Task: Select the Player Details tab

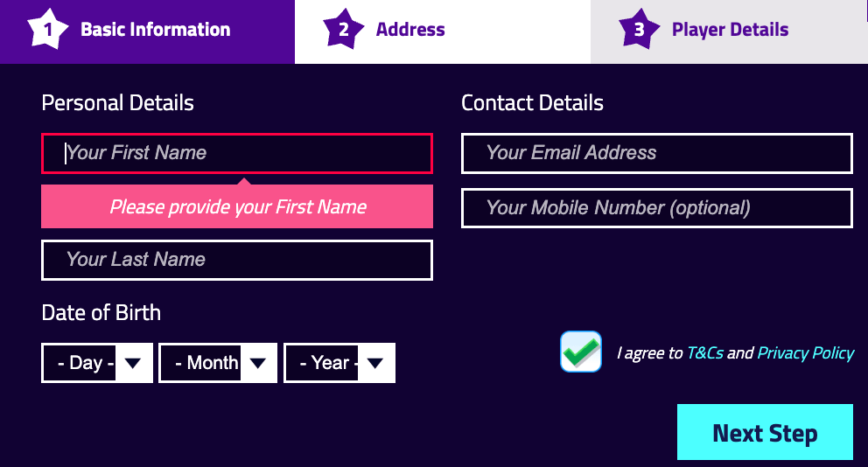Action: pyautogui.click(x=729, y=31)
